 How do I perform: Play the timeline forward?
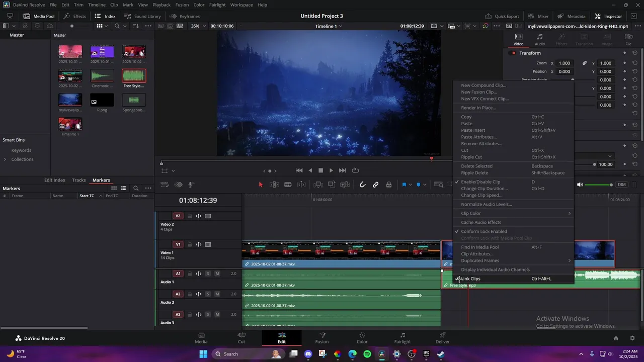tap(331, 170)
